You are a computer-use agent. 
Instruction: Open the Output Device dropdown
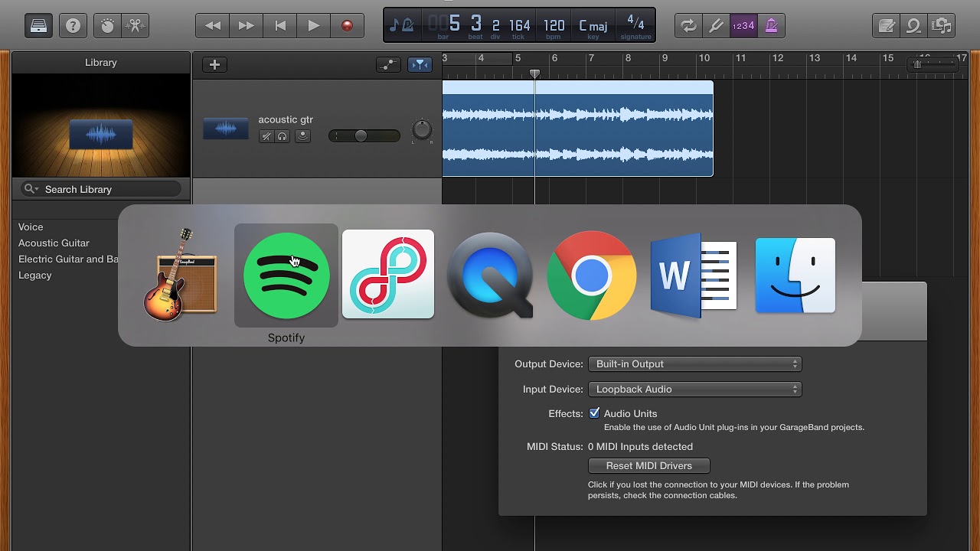[x=694, y=364]
